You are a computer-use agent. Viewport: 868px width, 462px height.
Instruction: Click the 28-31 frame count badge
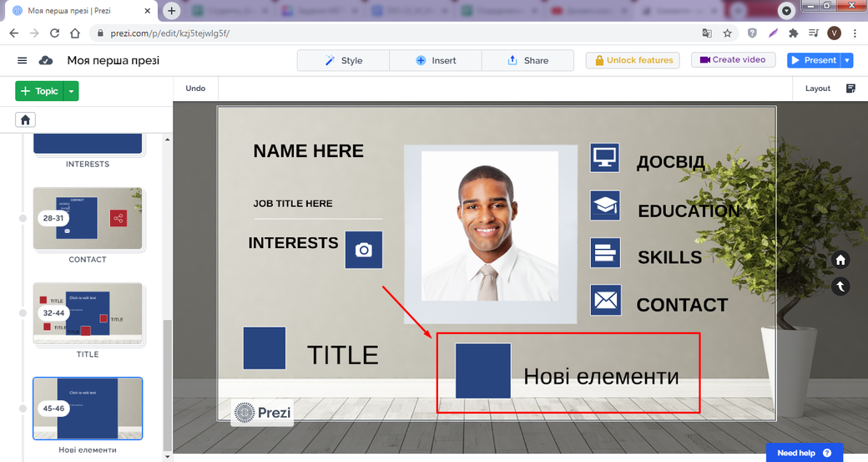point(53,218)
